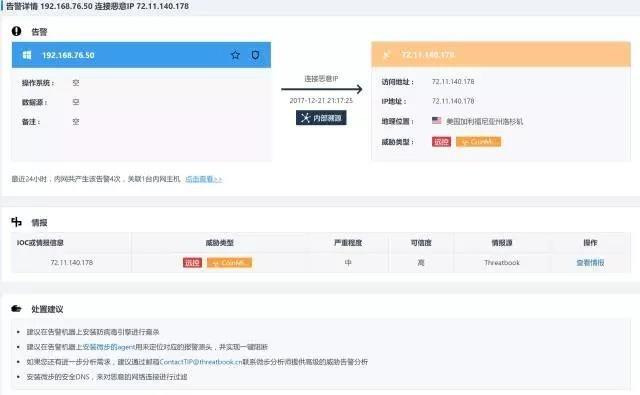The width and height of the screenshot is (640, 395).
Task: Click the 安装微步的agent link
Action: (109, 347)
